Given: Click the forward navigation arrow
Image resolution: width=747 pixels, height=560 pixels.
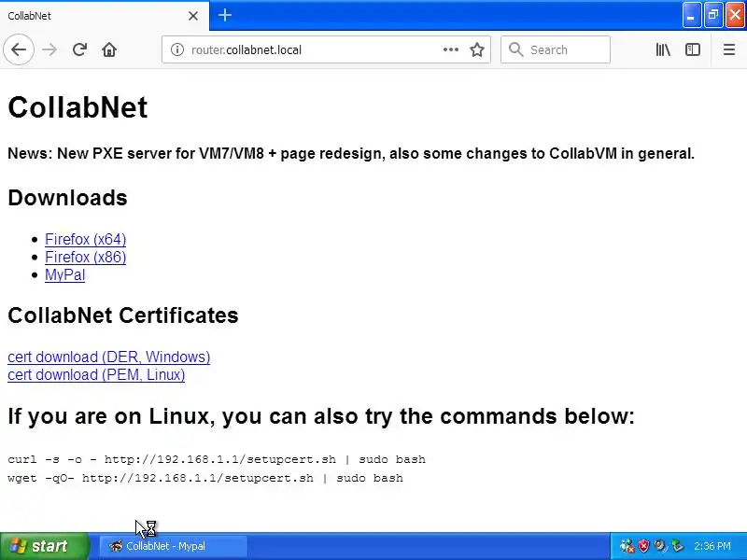Looking at the screenshot, I should coord(49,49).
